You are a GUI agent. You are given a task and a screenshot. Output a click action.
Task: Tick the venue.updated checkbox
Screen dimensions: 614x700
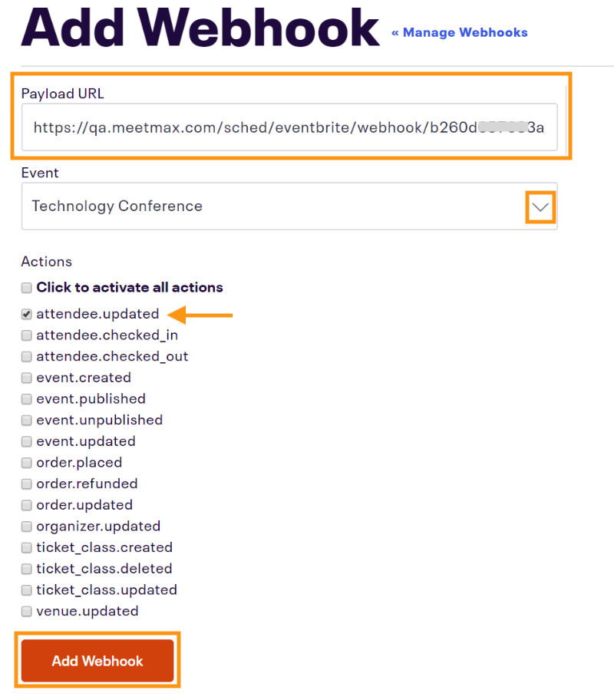27,612
